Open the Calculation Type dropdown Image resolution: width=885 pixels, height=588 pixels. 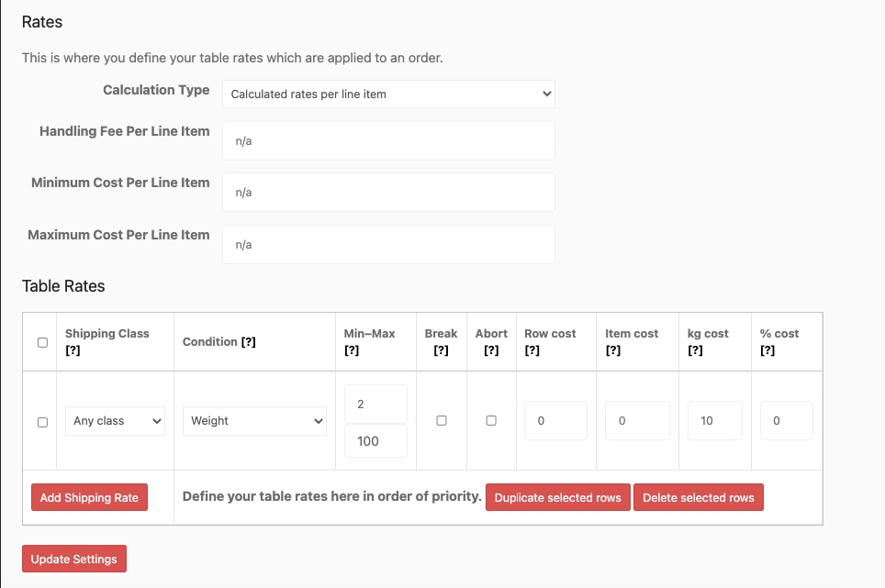(x=388, y=94)
